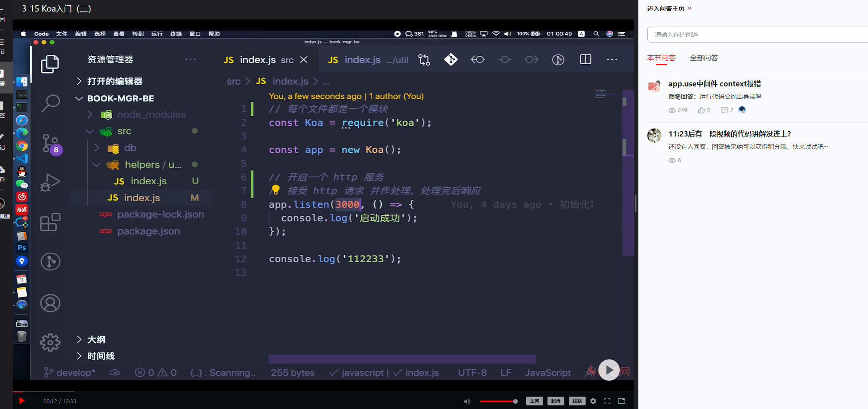868x409 pixels.
Task: Open the 正常 playback speed selector
Action: point(535,401)
